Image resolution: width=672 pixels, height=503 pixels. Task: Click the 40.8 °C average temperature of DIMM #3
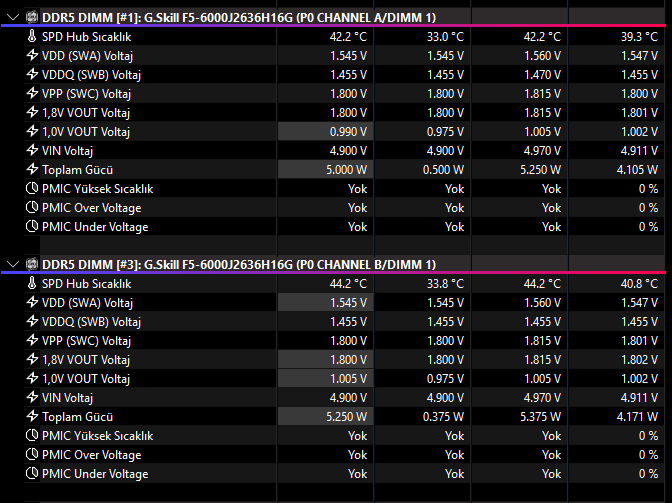pos(639,284)
